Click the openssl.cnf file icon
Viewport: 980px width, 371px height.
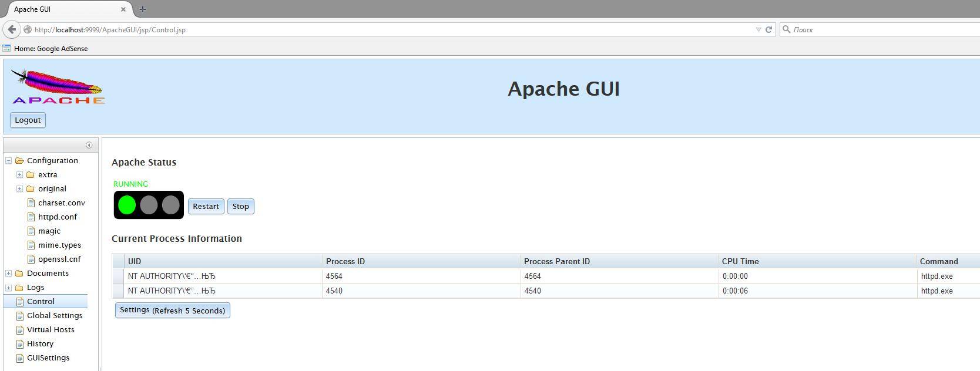[31, 259]
